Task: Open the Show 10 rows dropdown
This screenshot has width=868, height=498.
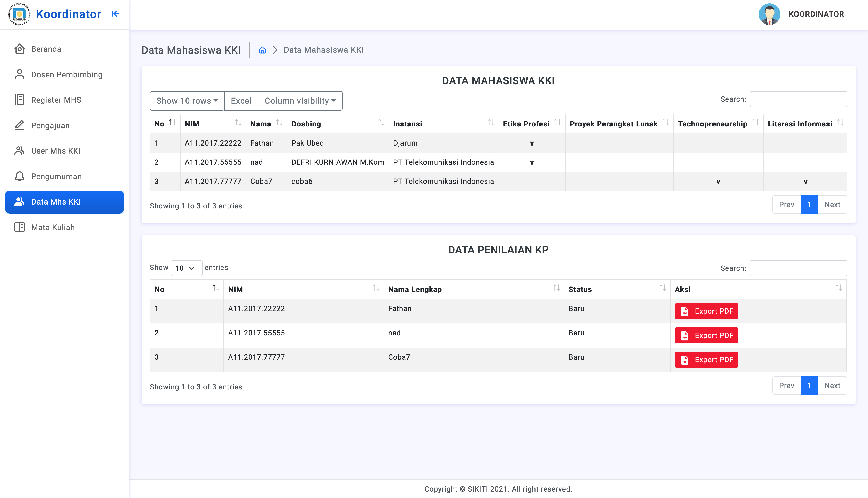Action: pyautogui.click(x=187, y=101)
